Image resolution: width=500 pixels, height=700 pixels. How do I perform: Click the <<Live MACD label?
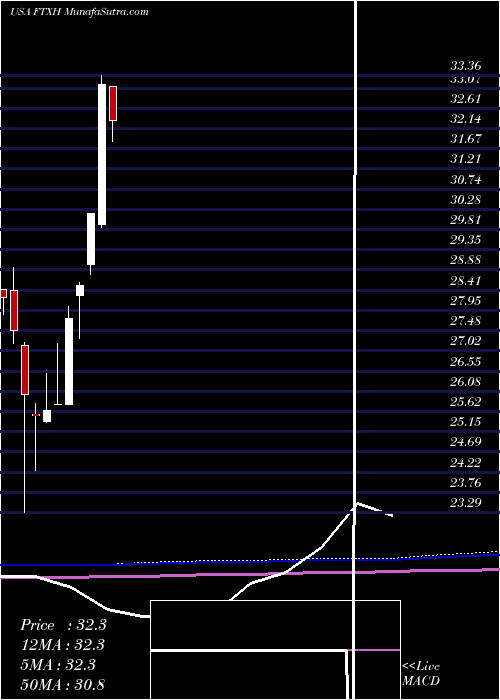tap(421, 674)
